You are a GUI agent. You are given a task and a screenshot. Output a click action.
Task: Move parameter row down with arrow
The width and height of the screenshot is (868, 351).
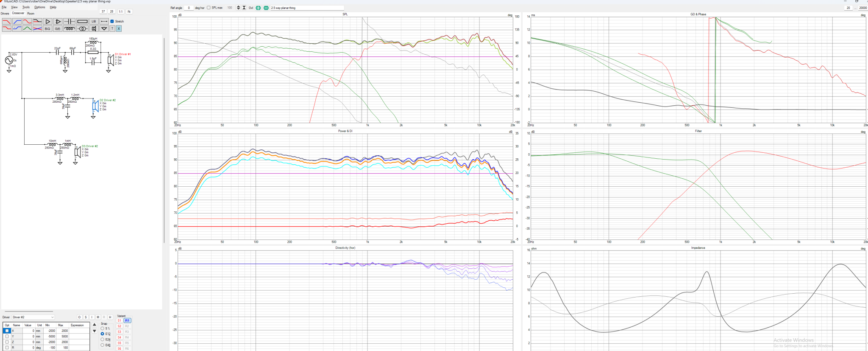(94, 331)
